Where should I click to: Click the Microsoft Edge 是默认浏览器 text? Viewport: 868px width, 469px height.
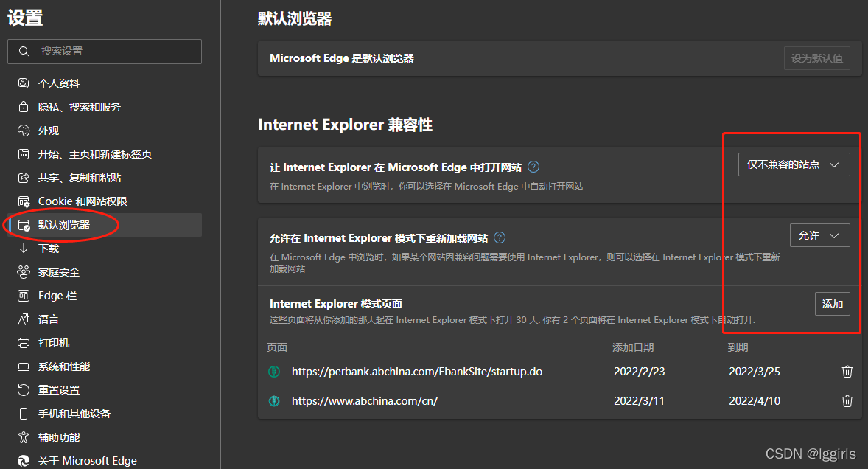342,58
